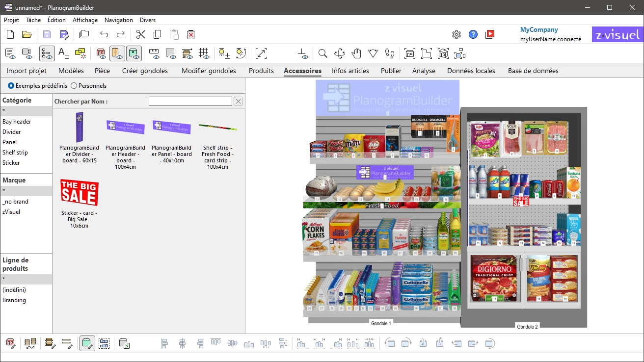The width and height of the screenshot is (644, 362).
Task: Select the walk footsteps navigation tool
Action: 390,53
